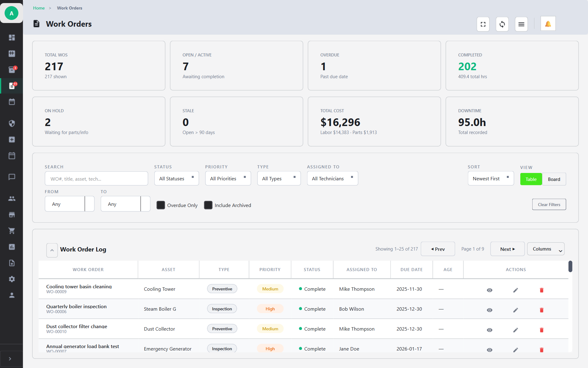Open the Dashboard from the sidebar
The image size is (588, 368).
pos(12,37)
